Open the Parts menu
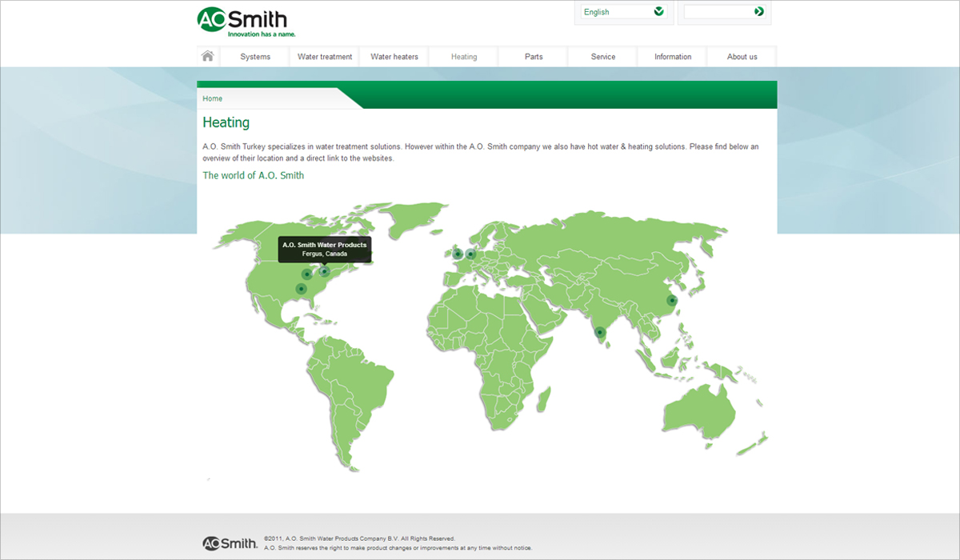Screen dimensions: 960x560 534,57
